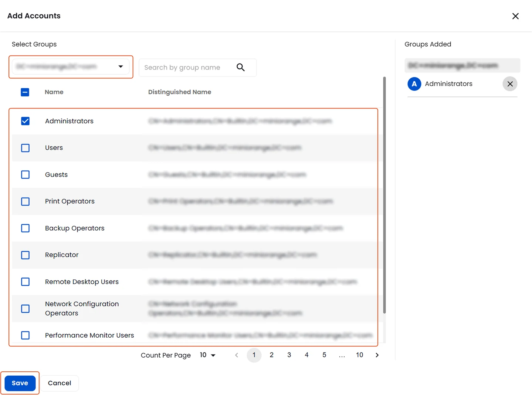532x399 pixels.
Task: Uncheck the Administrators group checkbox
Action: pyautogui.click(x=25, y=121)
